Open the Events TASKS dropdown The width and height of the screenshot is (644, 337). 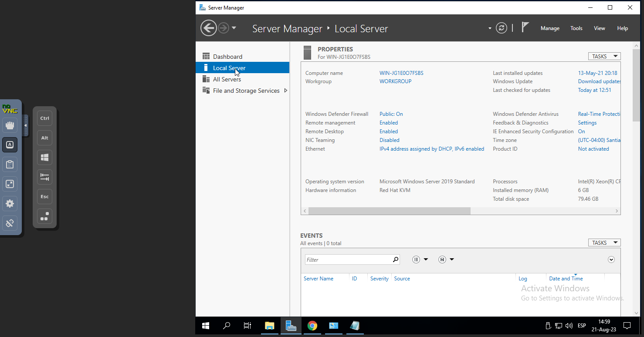[604, 243]
